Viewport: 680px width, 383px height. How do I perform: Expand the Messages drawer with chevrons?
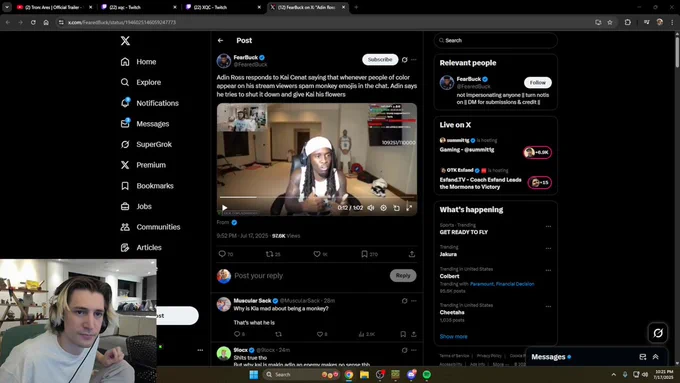[x=655, y=357]
